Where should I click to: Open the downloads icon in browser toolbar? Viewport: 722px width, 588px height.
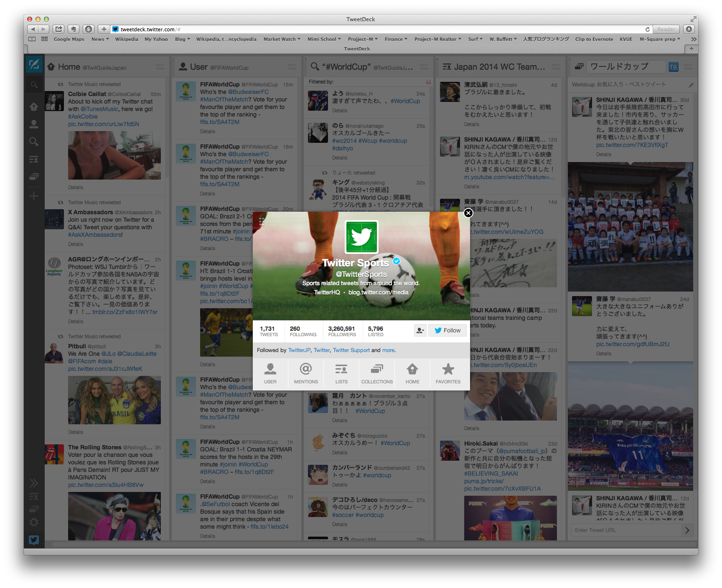tap(689, 29)
